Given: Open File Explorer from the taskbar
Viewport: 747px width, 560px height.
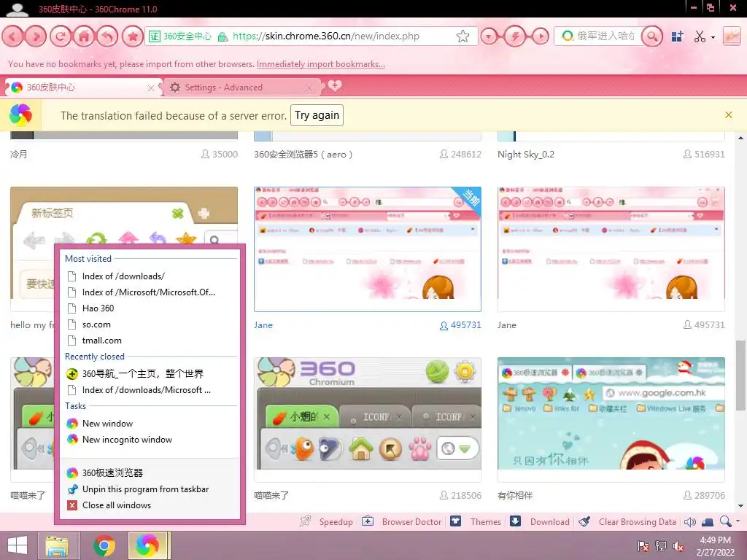Looking at the screenshot, I should point(57,545).
